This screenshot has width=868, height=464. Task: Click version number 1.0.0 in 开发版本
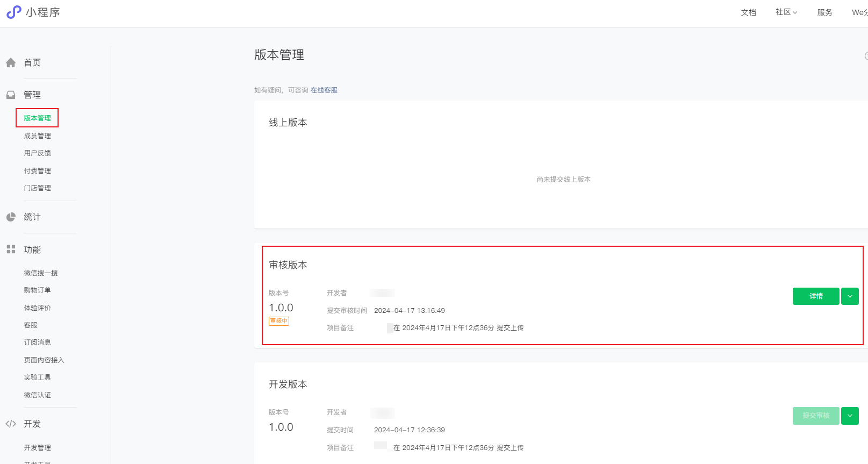[x=281, y=427]
